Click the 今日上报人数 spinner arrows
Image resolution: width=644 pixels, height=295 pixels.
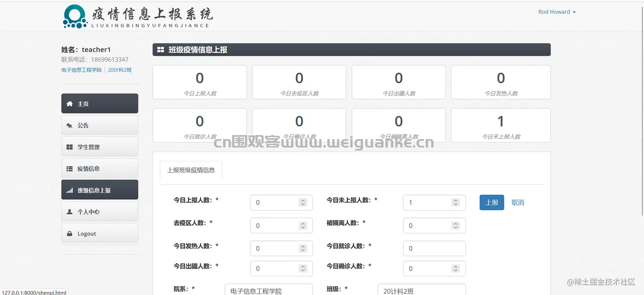[x=303, y=203]
